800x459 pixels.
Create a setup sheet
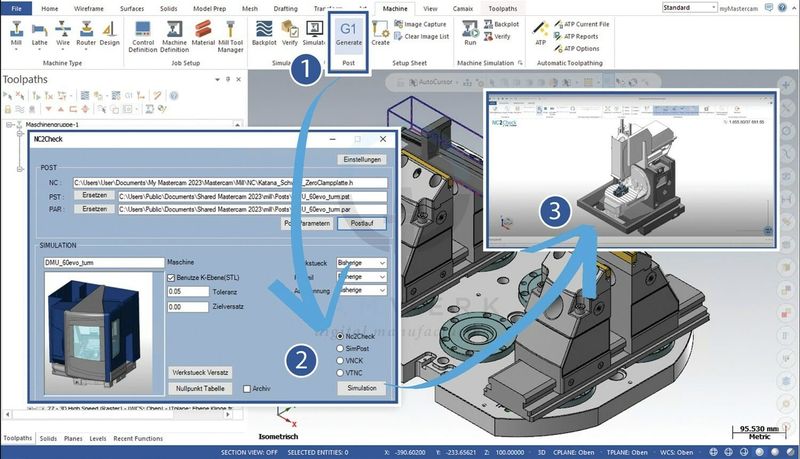[380, 34]
